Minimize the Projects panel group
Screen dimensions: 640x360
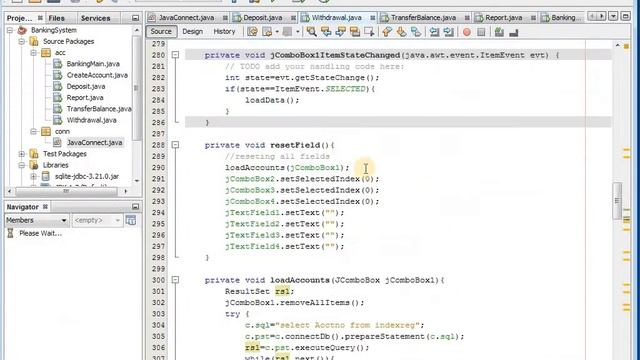click(135, 18)
